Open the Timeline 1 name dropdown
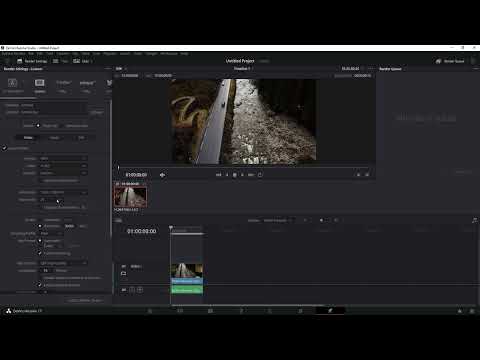This screenshot has height=360, width=480. point(243,69)
